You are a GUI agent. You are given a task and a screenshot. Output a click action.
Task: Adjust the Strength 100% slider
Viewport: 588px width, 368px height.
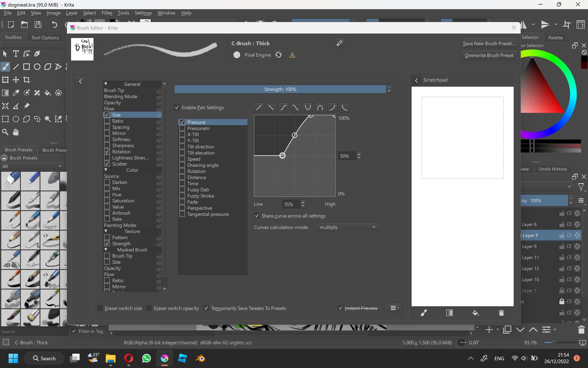[x=280, y=89]
